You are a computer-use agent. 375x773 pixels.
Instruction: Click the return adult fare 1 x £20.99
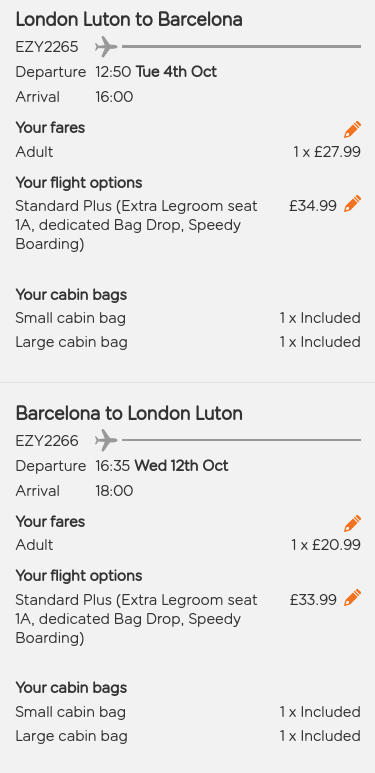tap(326, 545)
